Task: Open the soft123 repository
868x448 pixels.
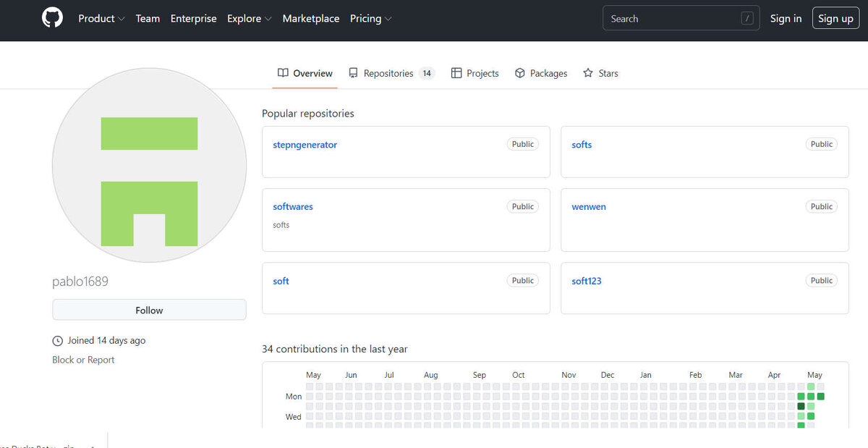Action: pyautogui.click(x=587, y=281)
